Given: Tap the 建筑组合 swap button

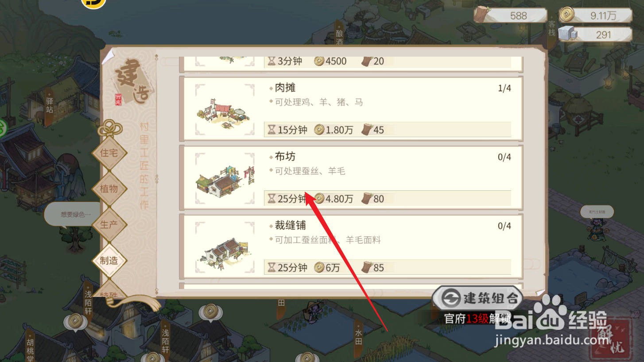Looking at the screenshot, I should click(477, 298).
